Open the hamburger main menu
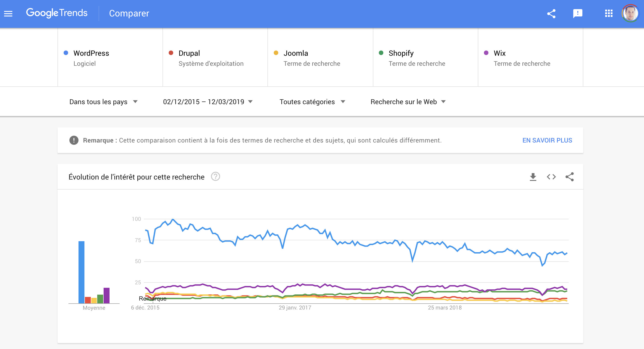 tap(8, 13)
